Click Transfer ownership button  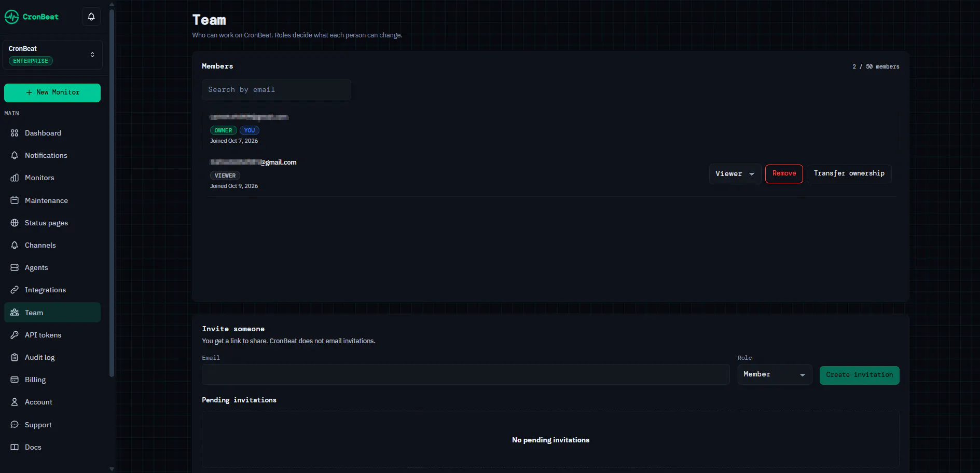click(x=849, y=174)
